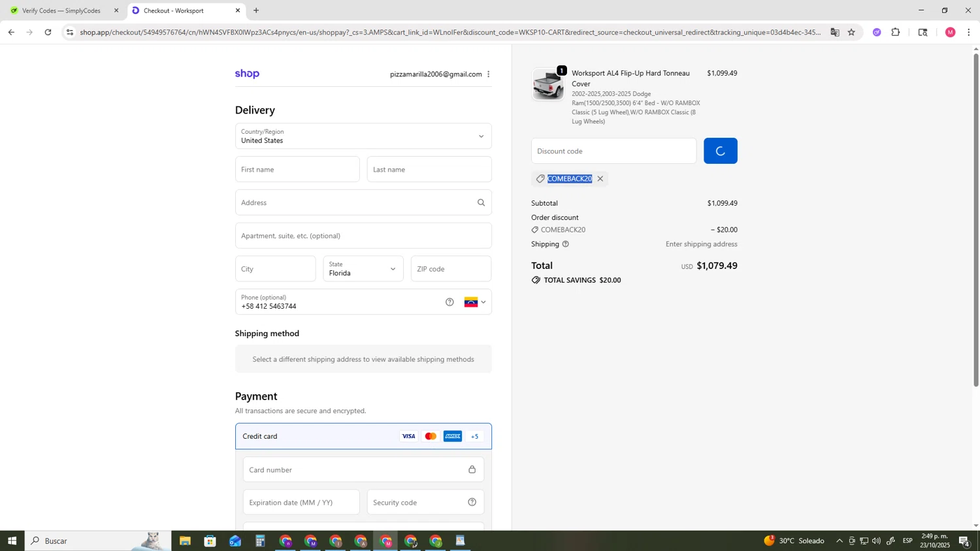
Task: Click the pizzamarilla2006@gmail.com account email
Action: point(436,74)
